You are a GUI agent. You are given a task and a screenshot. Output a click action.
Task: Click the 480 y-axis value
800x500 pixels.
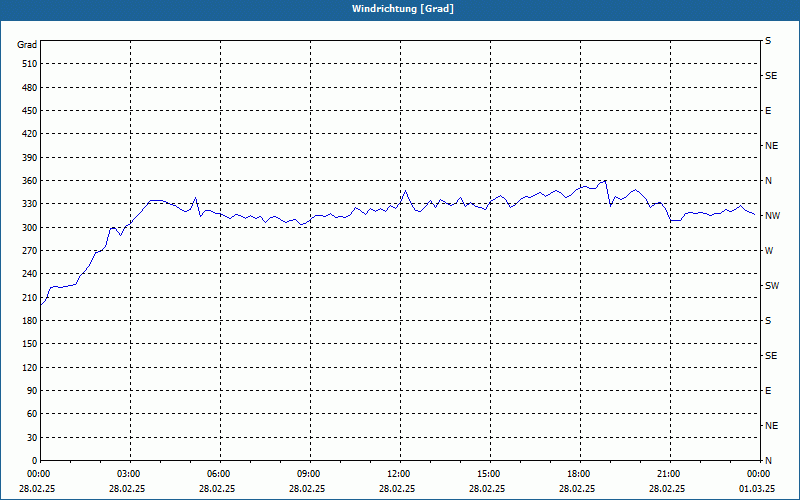click(x=30, y=88)
